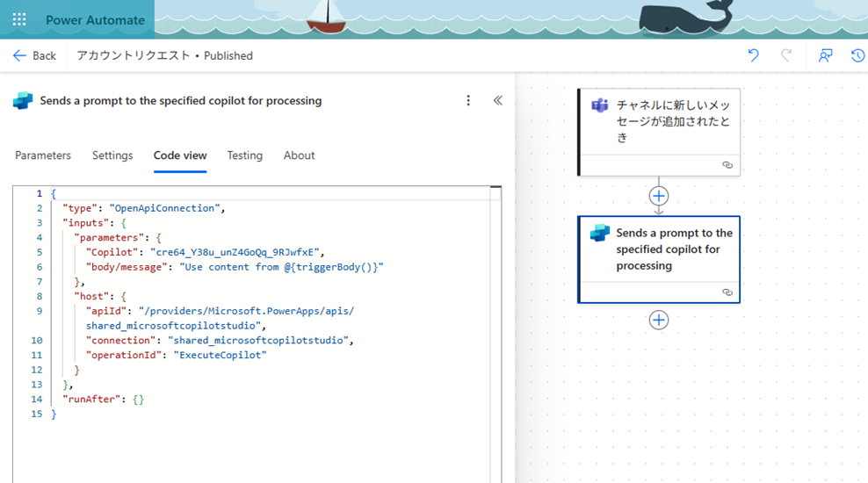Open the action's three-dot more menu

pos(468,100)
